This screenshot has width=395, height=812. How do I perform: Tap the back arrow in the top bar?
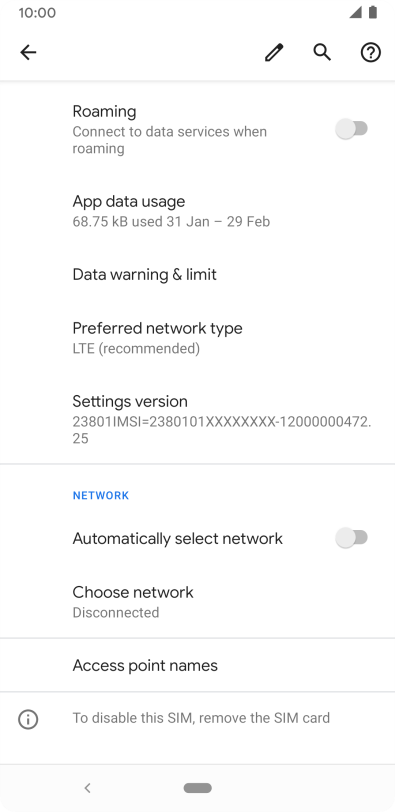click(28, 52)
